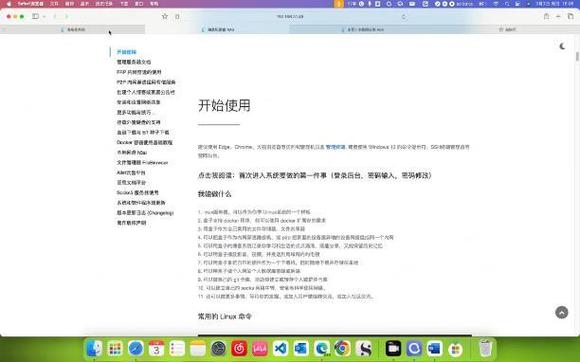Image resolution: width=580 pixels, height=362 pixels.
Task: Open the FRP sidebar entry
Action: tap(139, 72)
